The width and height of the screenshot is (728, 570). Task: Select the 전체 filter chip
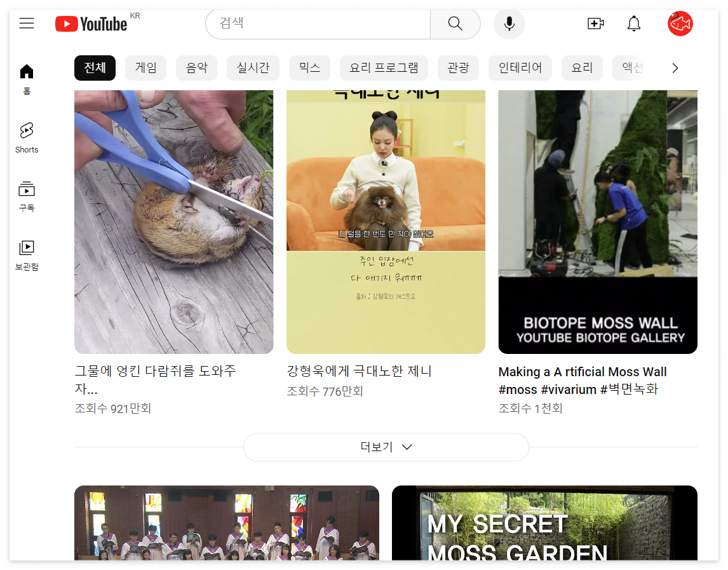[x=95, y=68]
